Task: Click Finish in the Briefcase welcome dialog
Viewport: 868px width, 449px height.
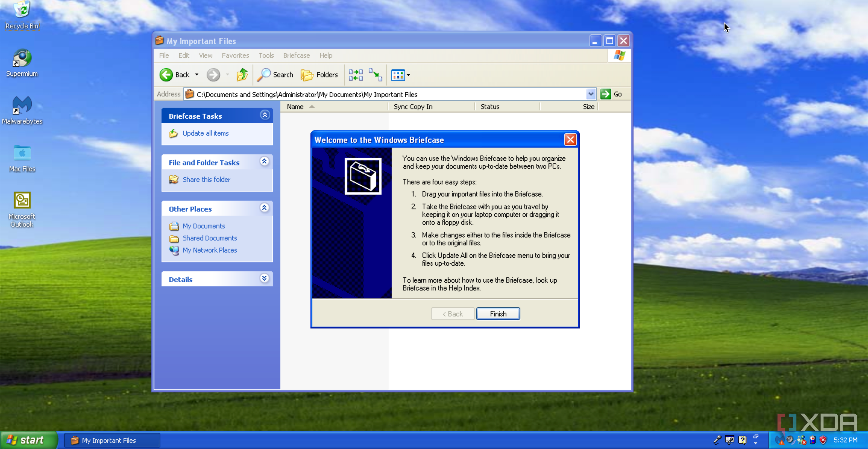Action: pos(498,313)
